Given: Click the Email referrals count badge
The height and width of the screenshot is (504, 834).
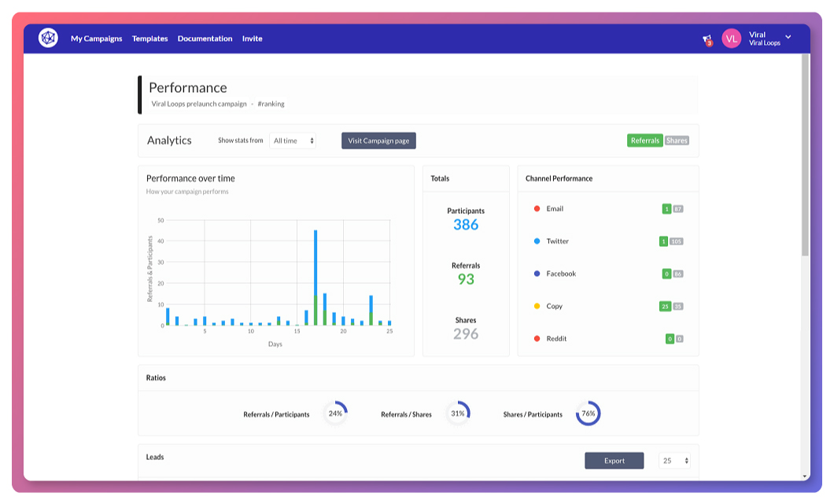Looking at the screenshot, I should click(x=666, y=209).
